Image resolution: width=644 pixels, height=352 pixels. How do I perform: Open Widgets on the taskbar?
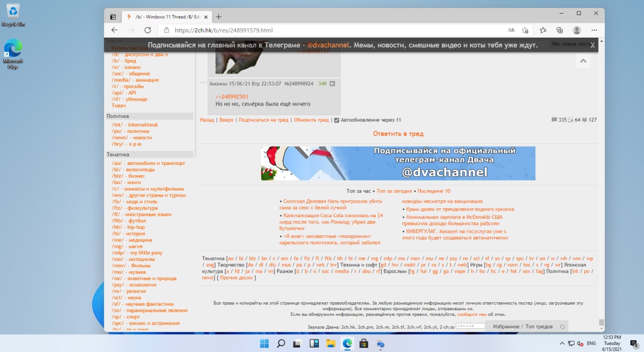tap(314, 344)
